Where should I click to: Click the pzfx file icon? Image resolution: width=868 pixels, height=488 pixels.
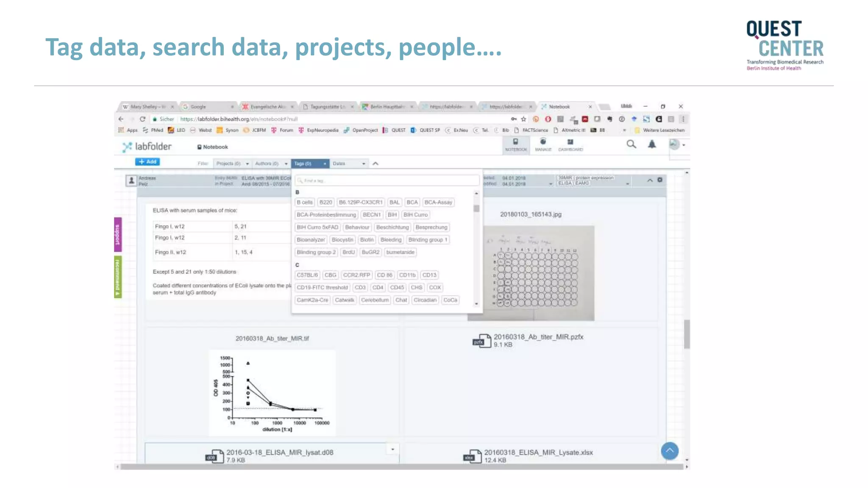(x=481, y=341)
